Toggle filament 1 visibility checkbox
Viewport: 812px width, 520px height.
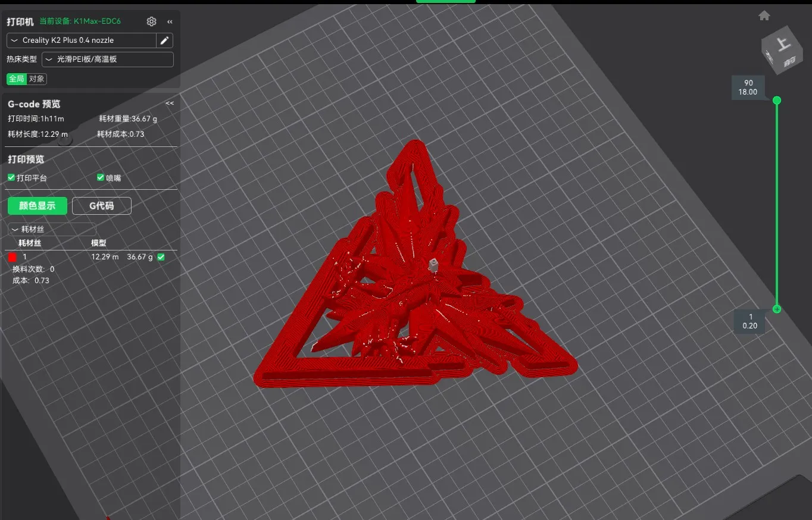tap(161, 257)
